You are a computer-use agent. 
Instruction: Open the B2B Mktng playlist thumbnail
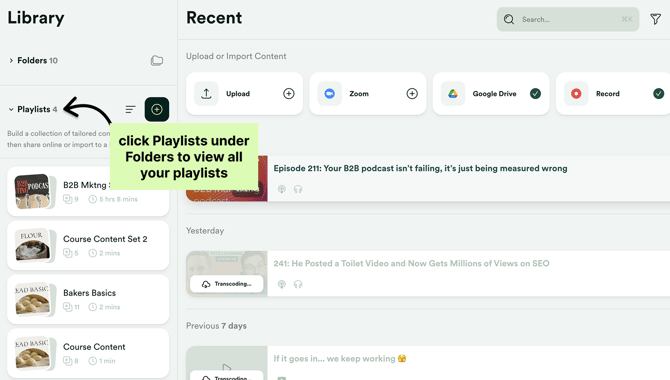click(x=33, y=191)
